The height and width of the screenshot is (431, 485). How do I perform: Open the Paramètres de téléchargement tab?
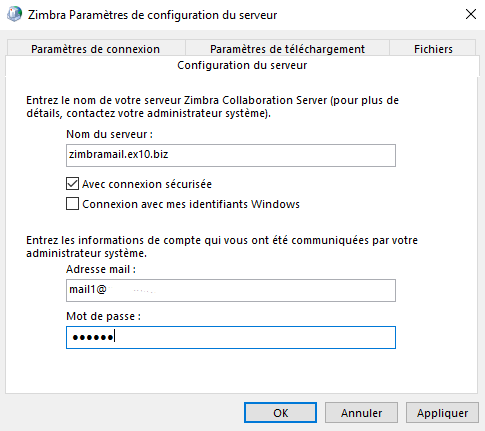click(x=287, y=49)
